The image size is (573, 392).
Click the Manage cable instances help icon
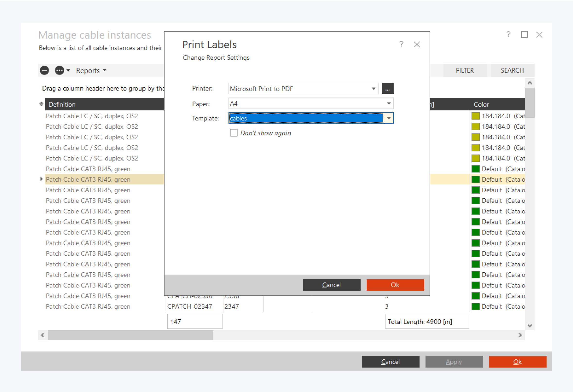[508, 35]
